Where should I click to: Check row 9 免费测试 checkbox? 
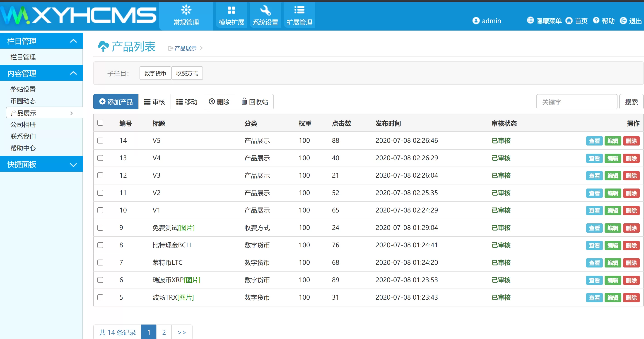pyautogui.click(x=100, y=228)
